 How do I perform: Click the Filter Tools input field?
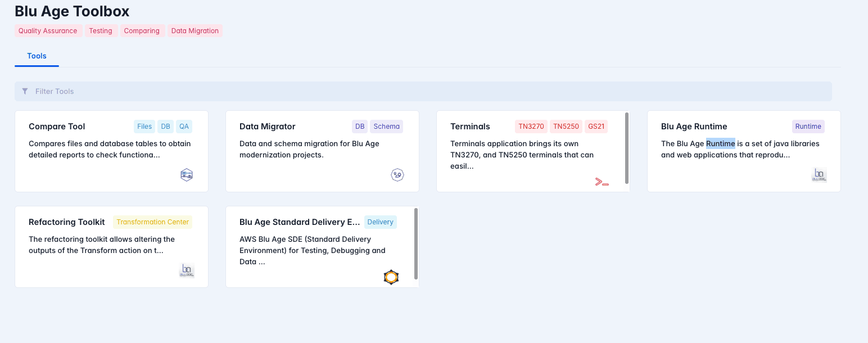tap(427, 91)
